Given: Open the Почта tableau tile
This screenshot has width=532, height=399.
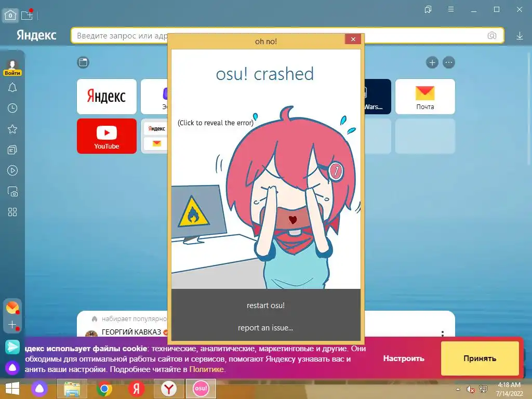Looking at the screenshot, I should pyautogui.click(x=425, y=97).
